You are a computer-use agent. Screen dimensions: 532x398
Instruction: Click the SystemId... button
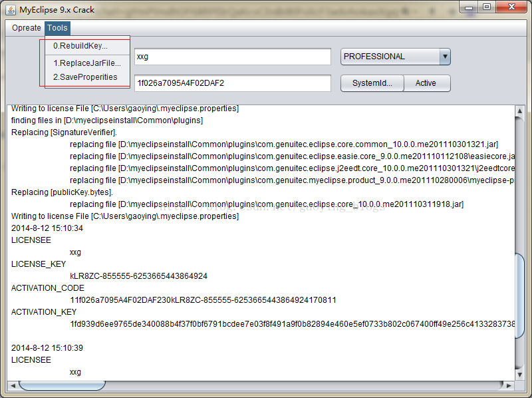click(372, 83)
